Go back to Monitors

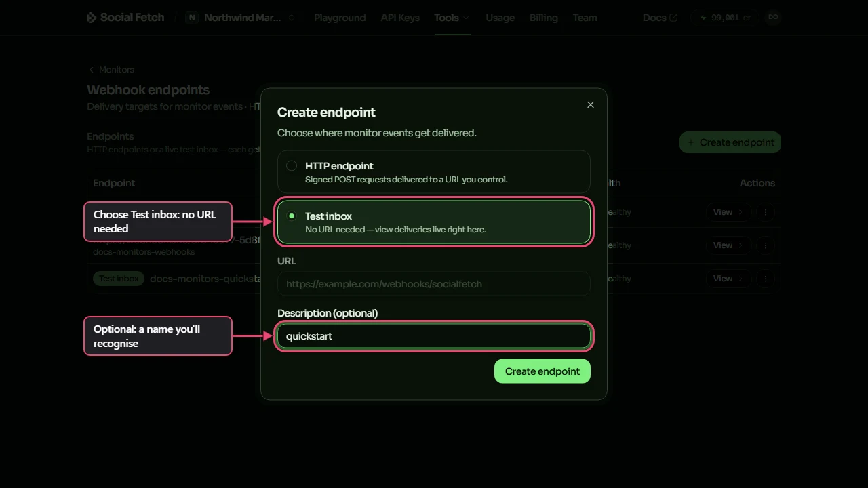click(111, 70)
